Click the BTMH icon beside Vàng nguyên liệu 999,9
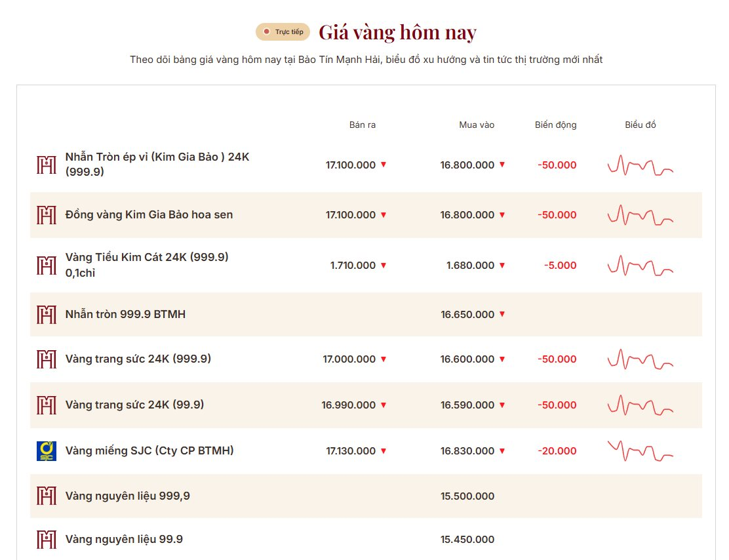Screen dimensions: 729x560 [46, 496]
